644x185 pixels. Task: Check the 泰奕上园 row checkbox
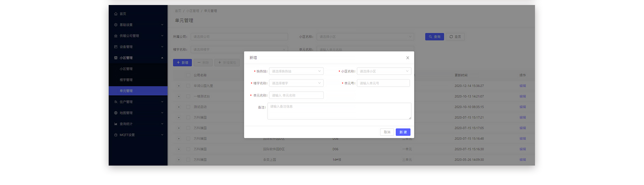tap(188, 160)
